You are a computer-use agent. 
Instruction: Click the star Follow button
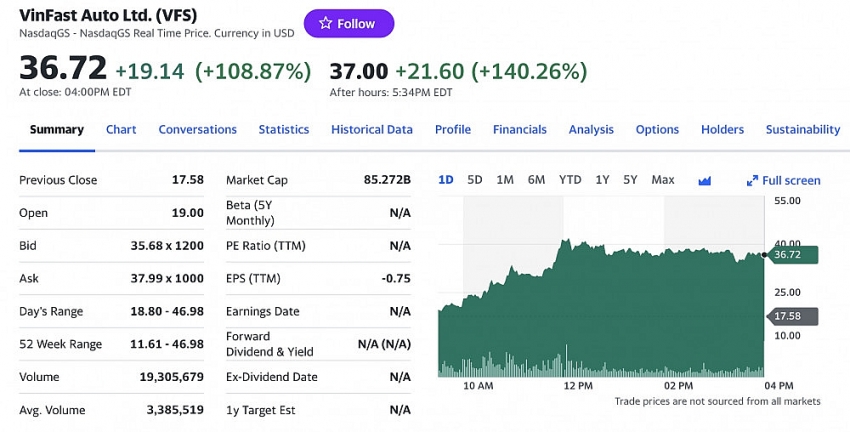click(x=346, y=24)
